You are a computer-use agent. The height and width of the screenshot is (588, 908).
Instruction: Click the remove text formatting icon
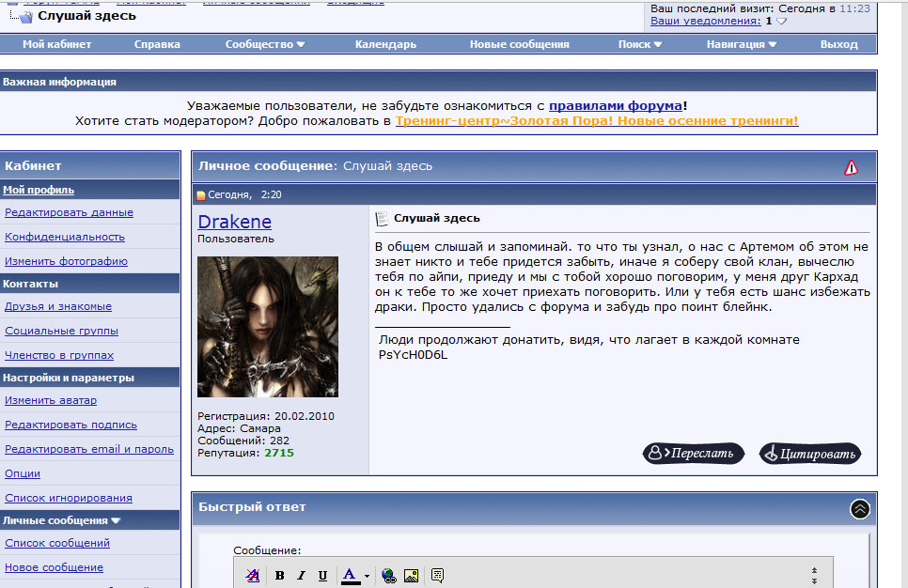tap(252, 576)
